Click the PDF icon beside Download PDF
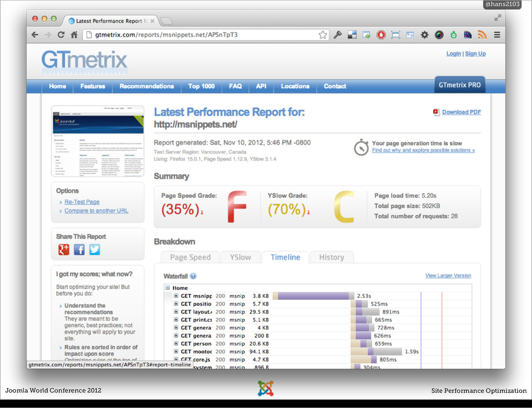Image resolution: width=532 pixels, height=410 pixels. click(x=436, y=112)
